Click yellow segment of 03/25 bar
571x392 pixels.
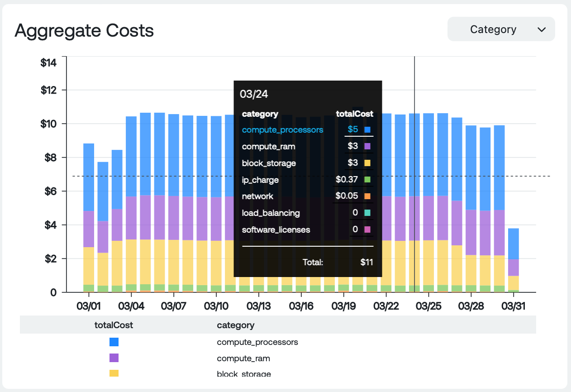click(428, 263)
